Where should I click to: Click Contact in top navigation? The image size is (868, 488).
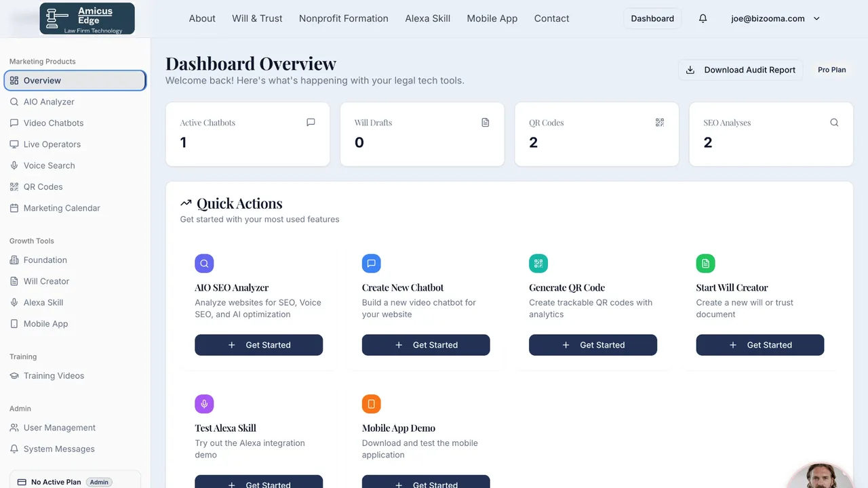(551, 18)
